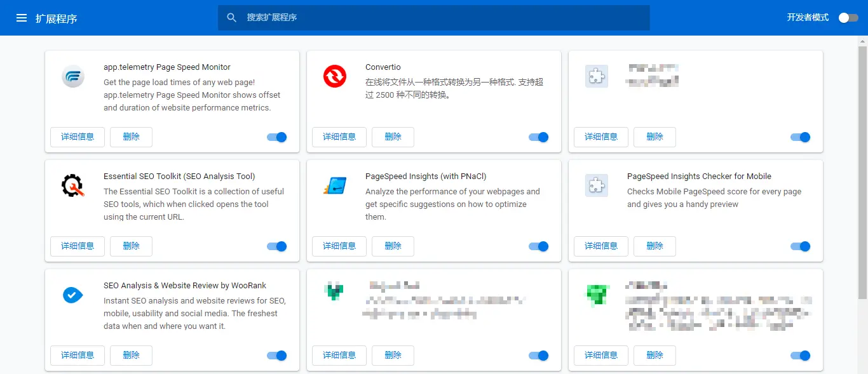
Task: Click app.telemetry Page Speed Monitor icon
Action: (x=73, y=76)
